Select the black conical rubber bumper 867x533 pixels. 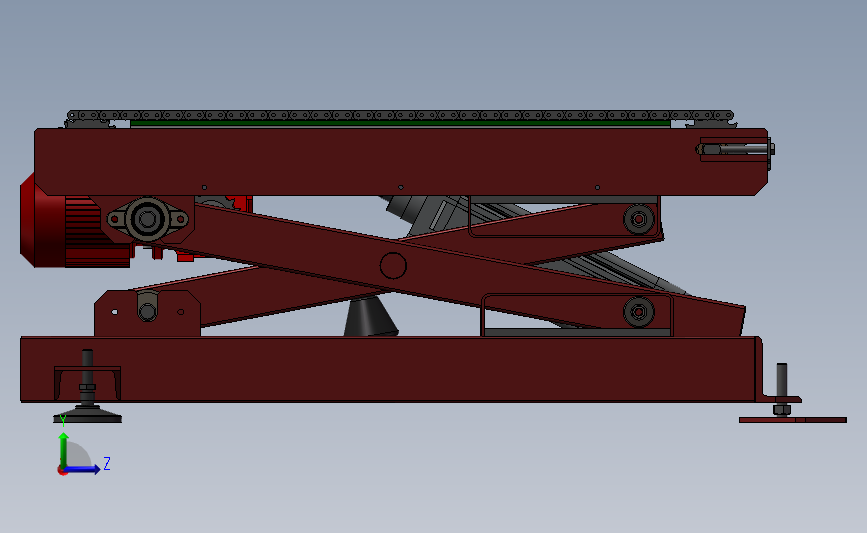pyautogui.click(x=370, y=316)
